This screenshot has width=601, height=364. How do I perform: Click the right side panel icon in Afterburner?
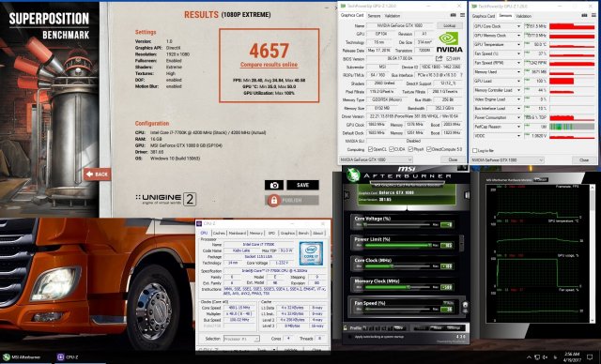(467, 195)
